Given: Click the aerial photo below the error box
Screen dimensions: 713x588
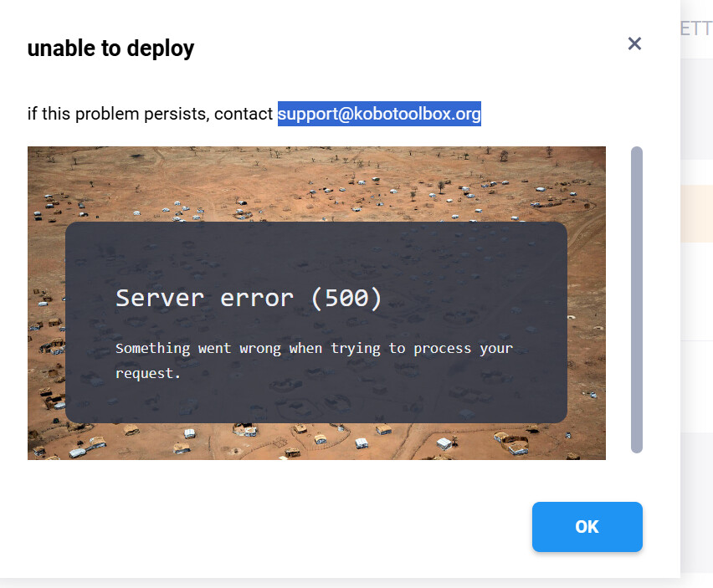Looking at the screenshot, I should pos(316,442).
